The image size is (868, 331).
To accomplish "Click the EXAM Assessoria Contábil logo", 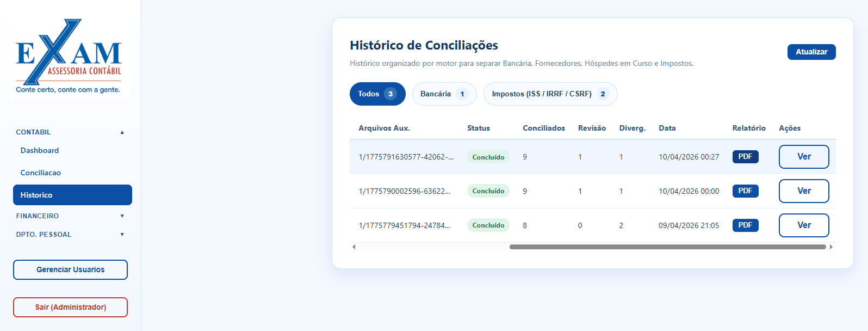I will [x=69, y=57].
